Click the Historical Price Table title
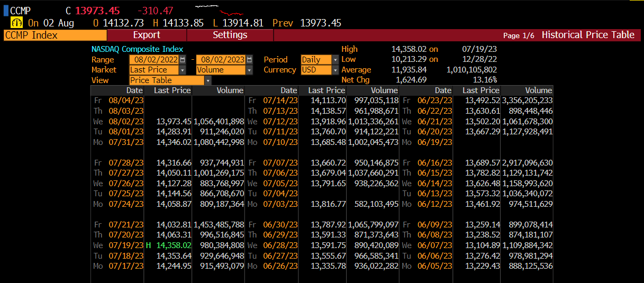644x283 pixels. 587,35
